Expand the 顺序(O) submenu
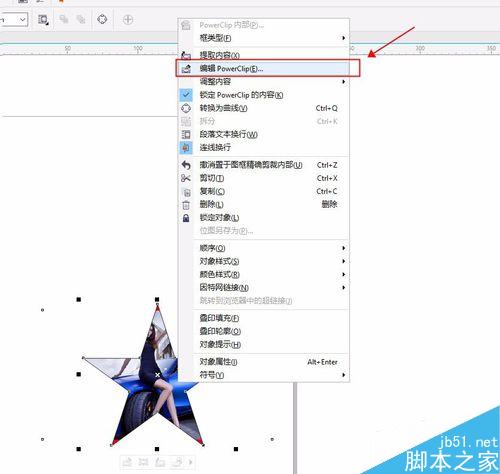The height and width of the screenshot is (474, 500). [264, 248]
